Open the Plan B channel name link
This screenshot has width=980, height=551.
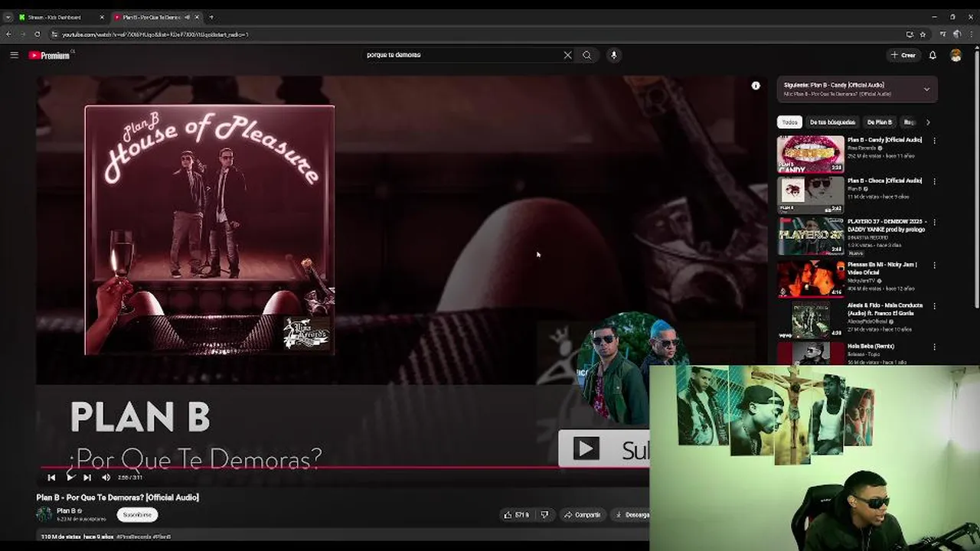click(66, 511)
